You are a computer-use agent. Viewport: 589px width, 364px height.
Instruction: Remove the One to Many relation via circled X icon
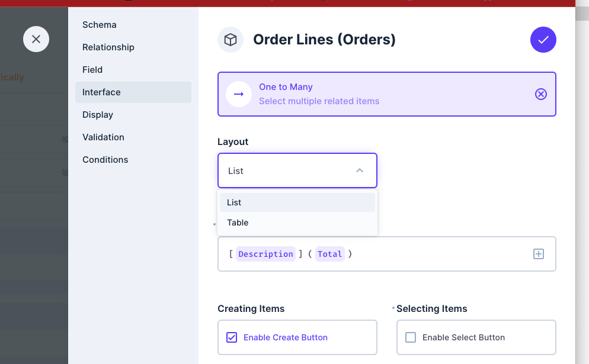pos(540,94)
